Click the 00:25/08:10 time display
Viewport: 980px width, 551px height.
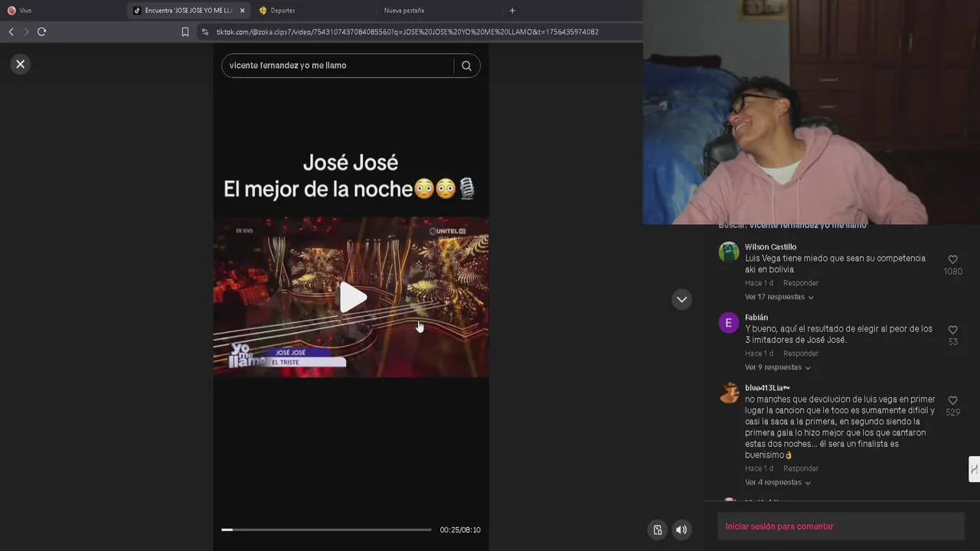coord(460,530)
